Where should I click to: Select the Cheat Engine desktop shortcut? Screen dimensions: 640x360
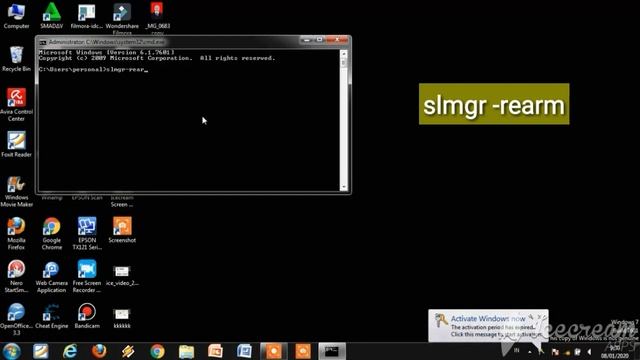pos(51,316)
